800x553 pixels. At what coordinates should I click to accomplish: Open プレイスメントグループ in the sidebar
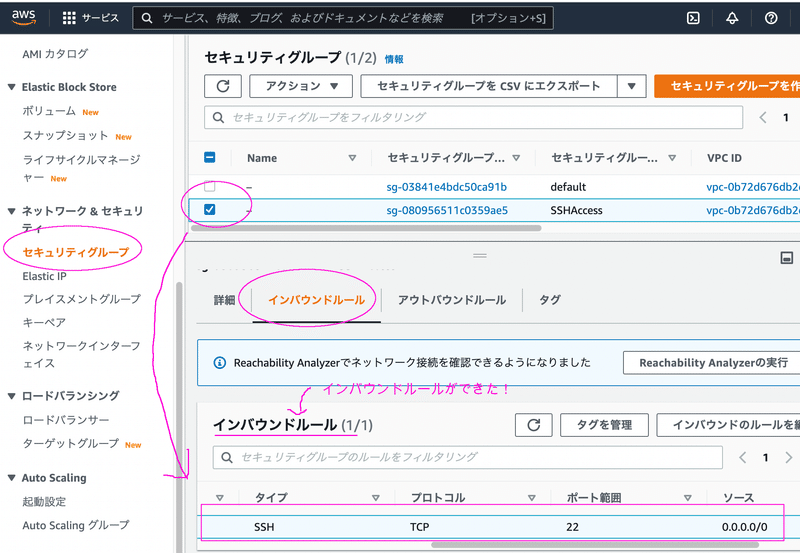(82, 299)
